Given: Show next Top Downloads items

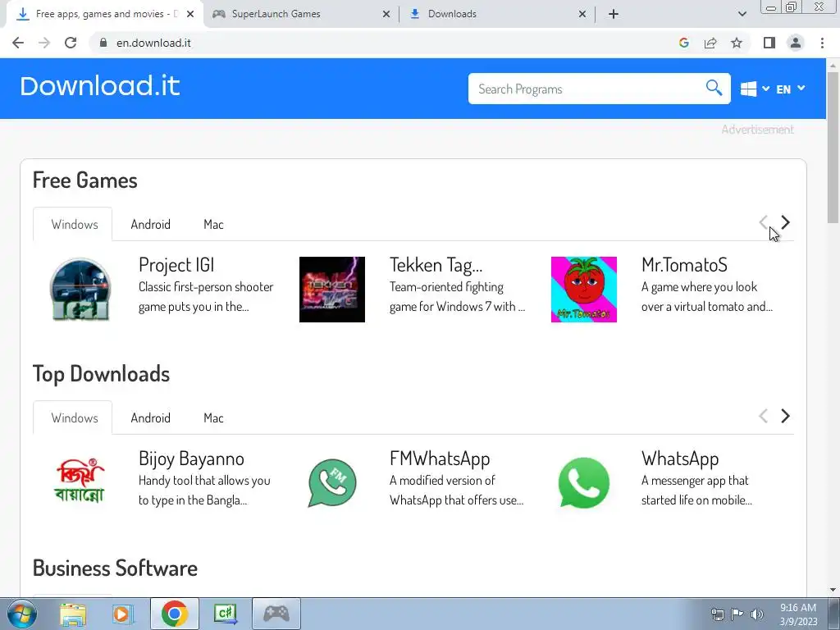Looking at the screenshot, I should tap(785, 416).
